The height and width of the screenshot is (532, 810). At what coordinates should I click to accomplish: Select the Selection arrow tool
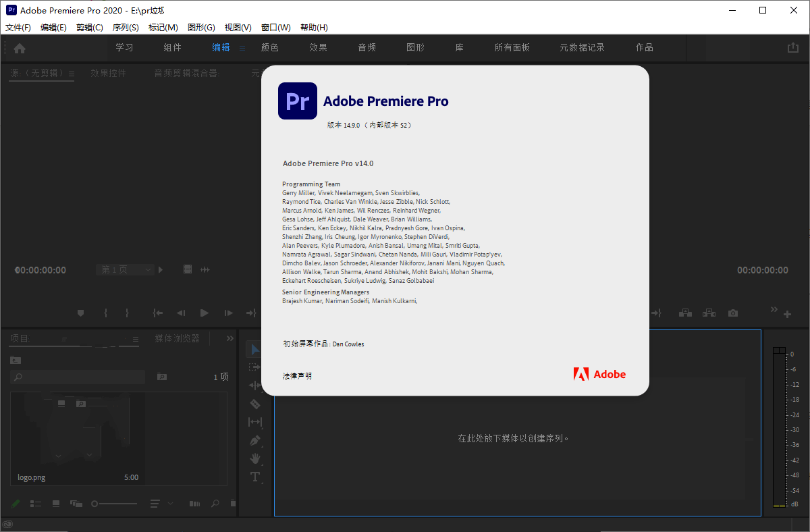(255, 349)
